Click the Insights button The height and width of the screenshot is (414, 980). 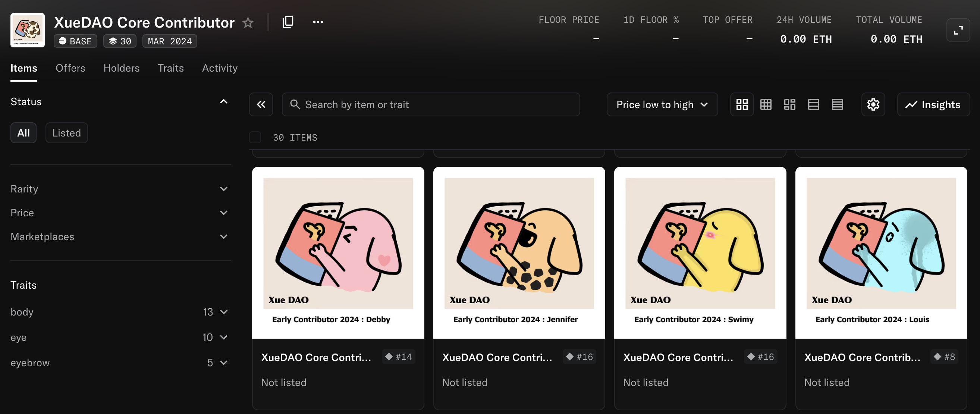click(933, 104)
